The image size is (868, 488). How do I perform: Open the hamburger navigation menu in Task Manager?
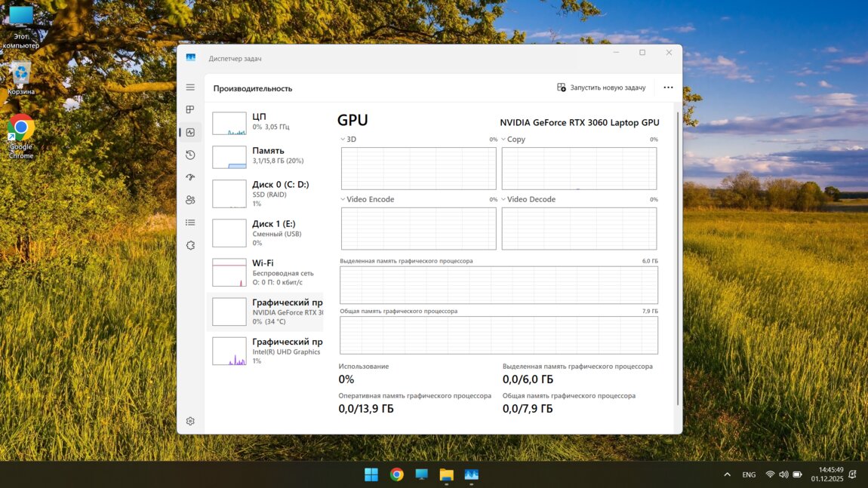coord(190,87)
